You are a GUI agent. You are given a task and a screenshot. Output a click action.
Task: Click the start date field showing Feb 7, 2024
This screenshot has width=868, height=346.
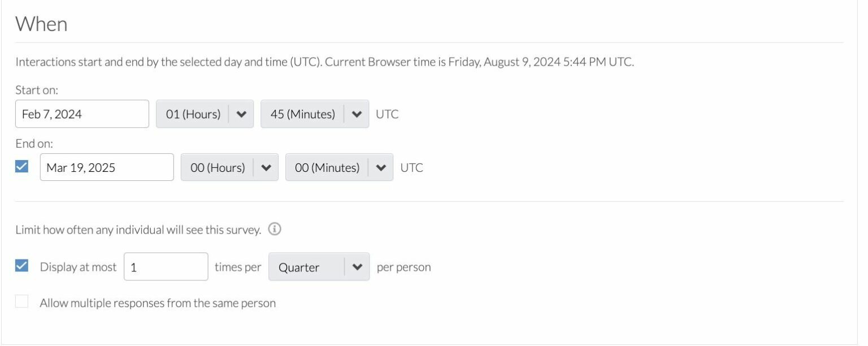tap(82, 113)
